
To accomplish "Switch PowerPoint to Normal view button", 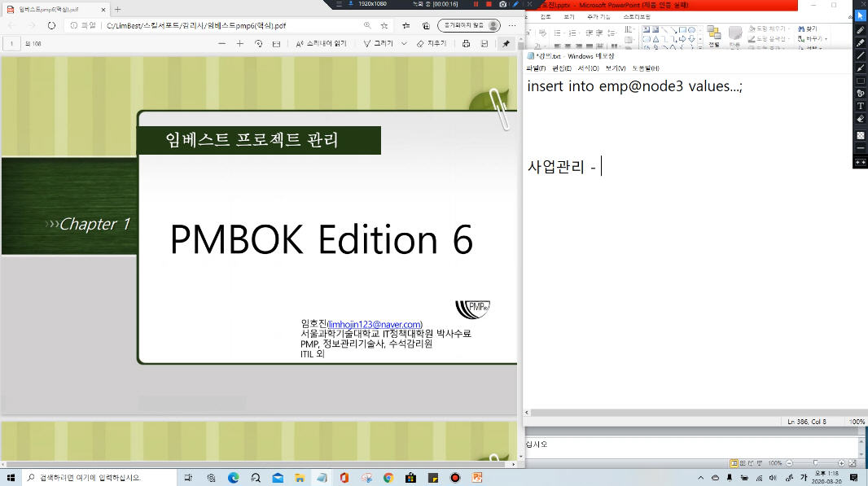I will coord(734,462).
